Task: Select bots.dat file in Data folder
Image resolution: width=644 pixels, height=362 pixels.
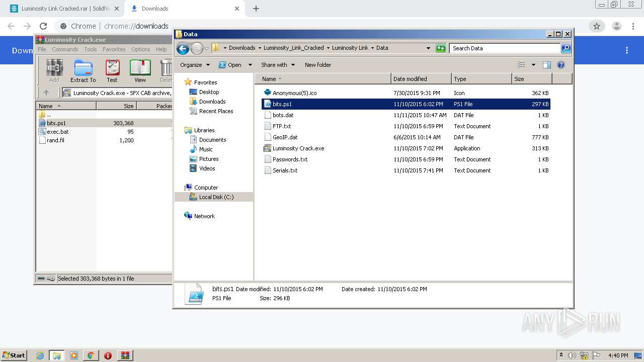Action: click(x=406, y=115)
